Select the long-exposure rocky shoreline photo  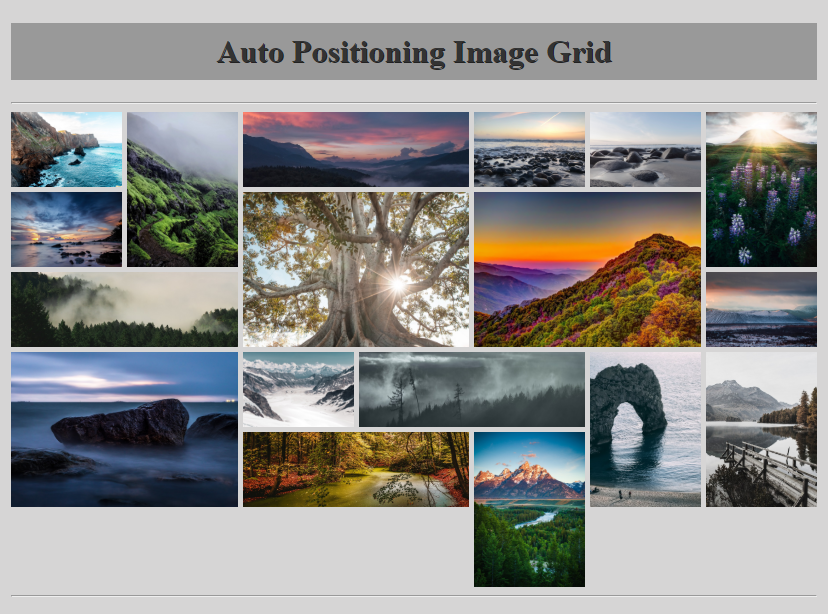tap(124, 428)
